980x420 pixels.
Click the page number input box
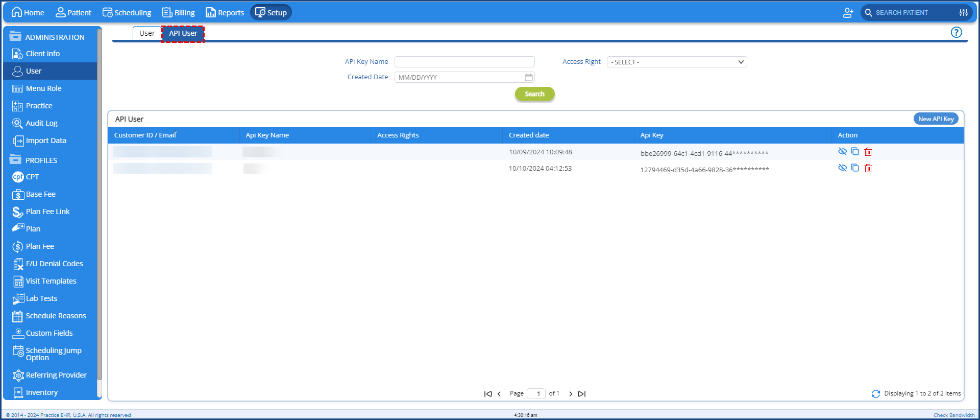coord(536,394)
